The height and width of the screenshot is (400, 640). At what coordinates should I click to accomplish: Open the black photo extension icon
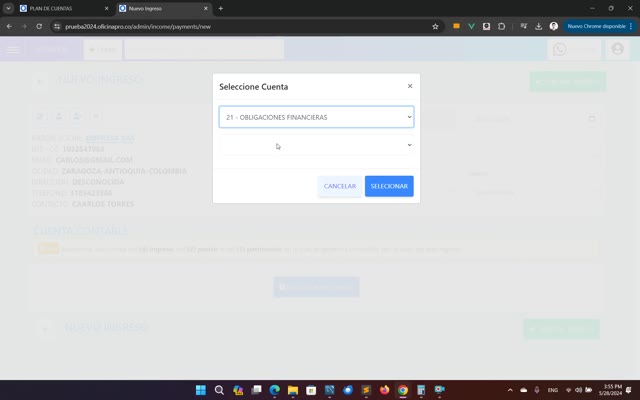pos(486,26)
